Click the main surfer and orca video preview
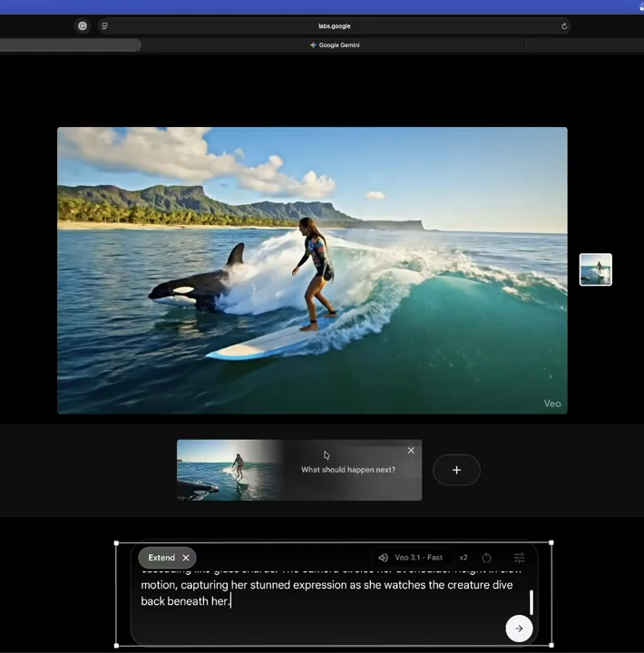644x653 pixels. [312, 270]
